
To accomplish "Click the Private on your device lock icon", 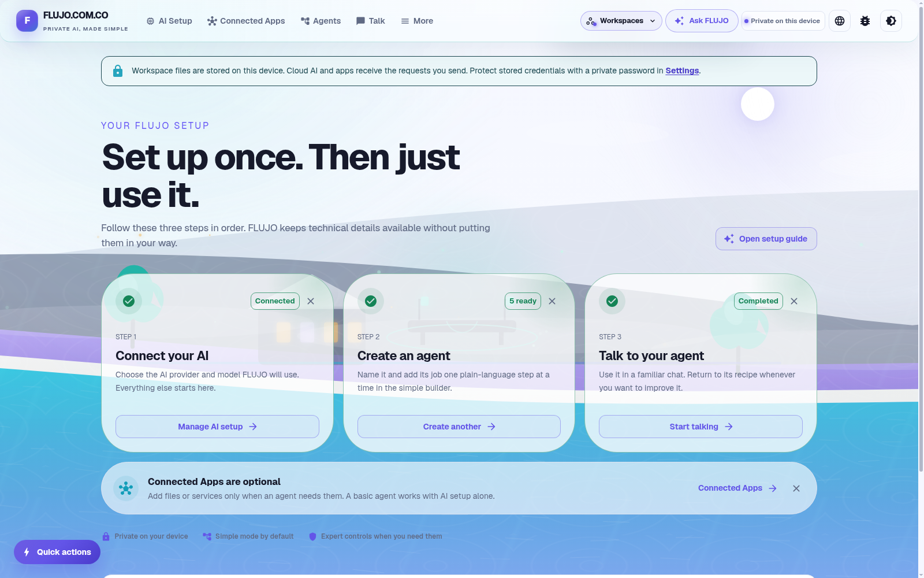I will tap(106, 536).
